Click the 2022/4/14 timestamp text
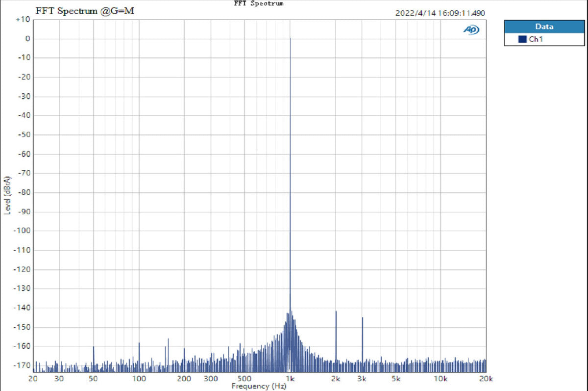 coord(440,13)
